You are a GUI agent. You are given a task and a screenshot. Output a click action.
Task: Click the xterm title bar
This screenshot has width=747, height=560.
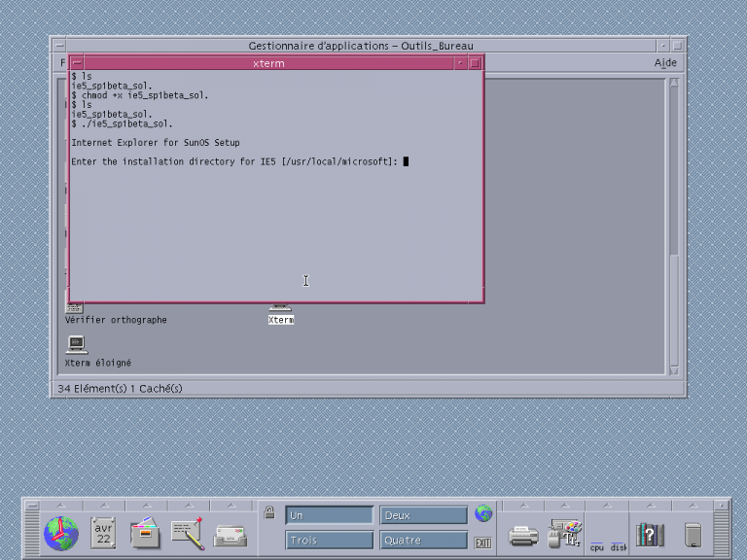pos(268,63)
